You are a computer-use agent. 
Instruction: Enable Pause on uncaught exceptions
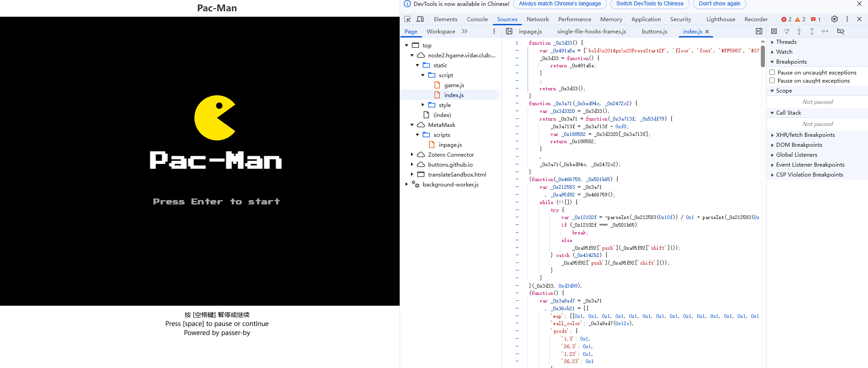tap(772, 72)
